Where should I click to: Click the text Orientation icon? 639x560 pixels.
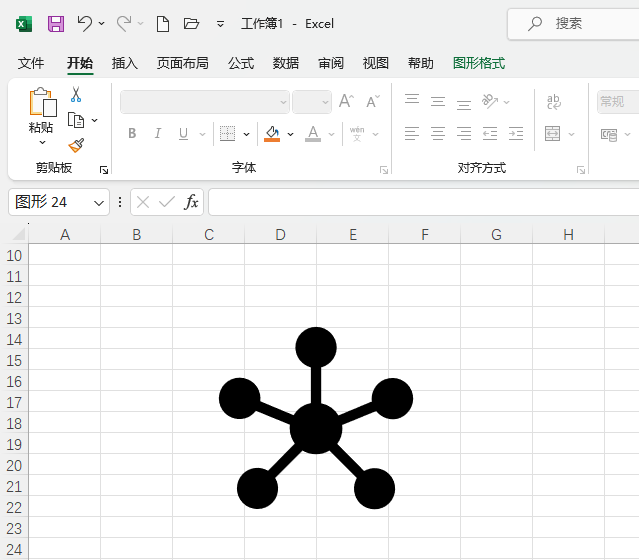(x=490, y=101)
